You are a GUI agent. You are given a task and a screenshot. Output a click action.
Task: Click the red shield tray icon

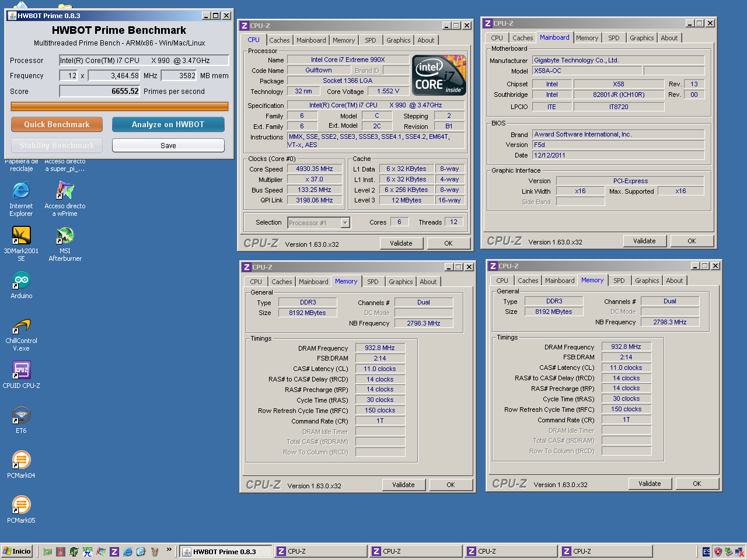tap(718, 551)
